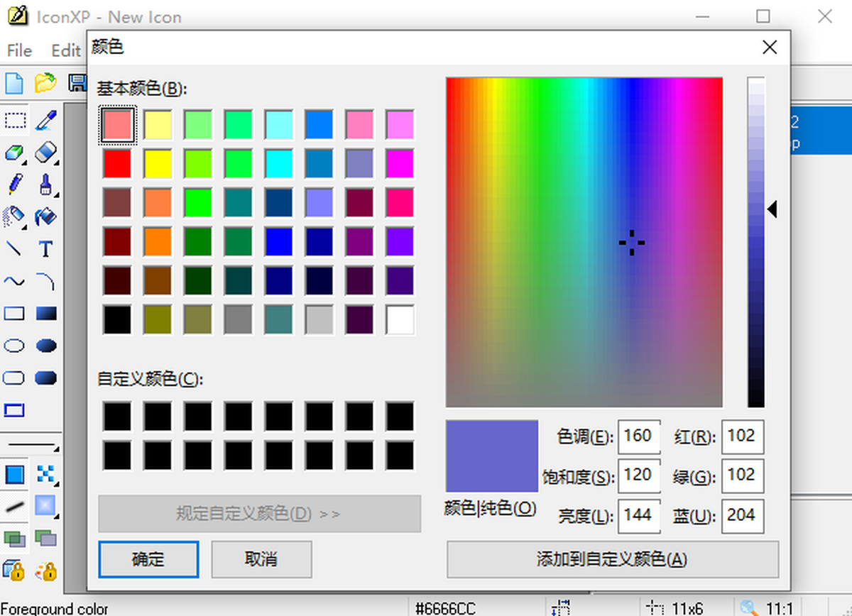Click the 确定 button
The width and height of the screenshot is (852, 616).
point(148,559)
